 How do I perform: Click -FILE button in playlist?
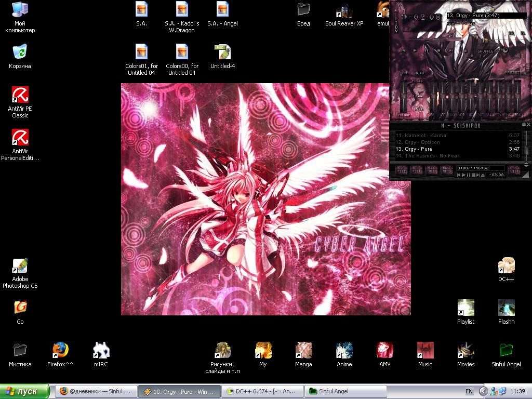coord(417,170)
